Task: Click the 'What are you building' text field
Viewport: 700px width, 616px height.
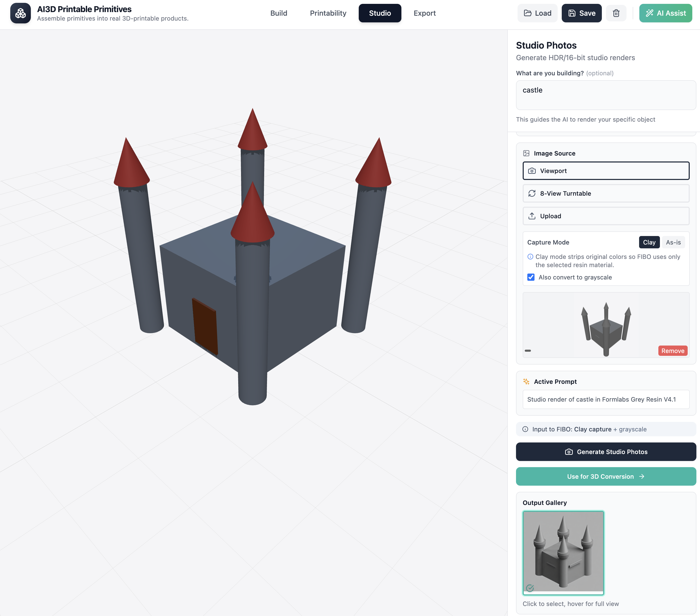Action: point(605,95)
